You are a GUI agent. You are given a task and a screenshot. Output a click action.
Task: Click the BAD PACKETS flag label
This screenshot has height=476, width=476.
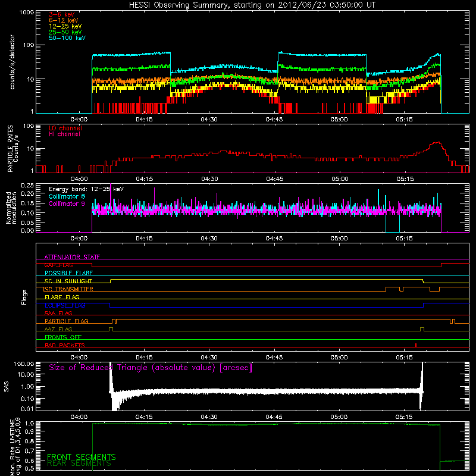(x=65, y=345)
